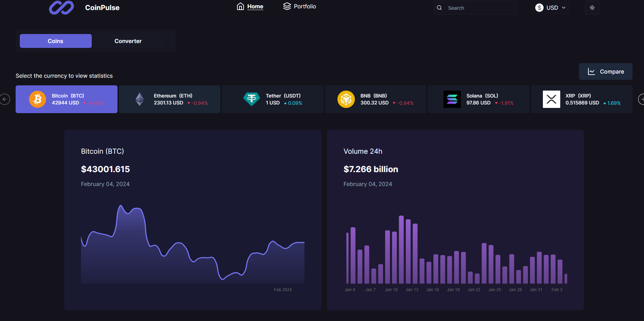Click the BNB cube icon

tap(346, 99)
